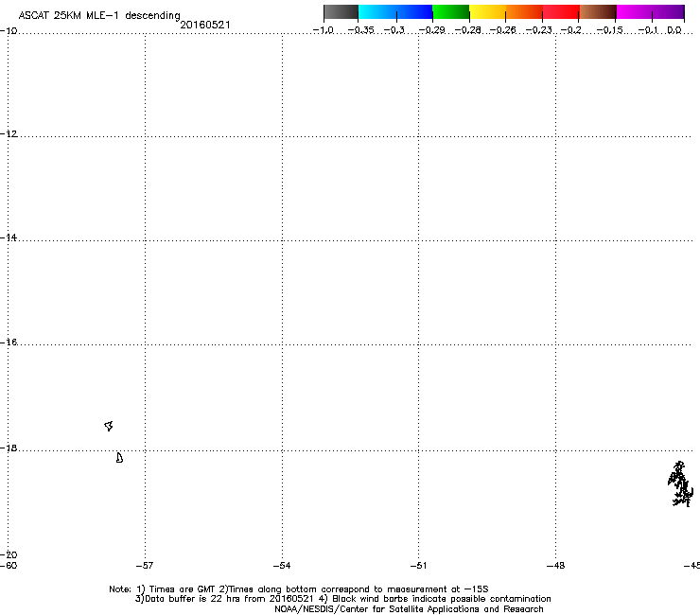The width and height of the screenshot is (700, 615).
Task: Click the -0.15 color scale label
Action: 610,30
